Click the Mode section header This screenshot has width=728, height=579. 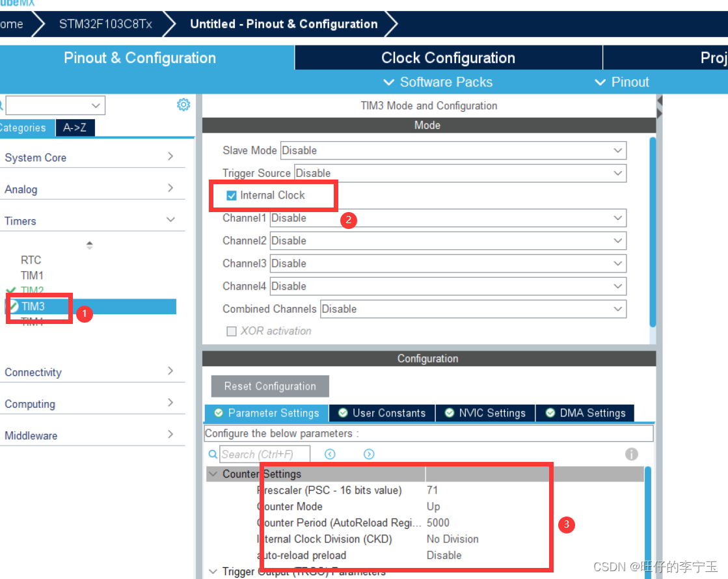[429, 126]
